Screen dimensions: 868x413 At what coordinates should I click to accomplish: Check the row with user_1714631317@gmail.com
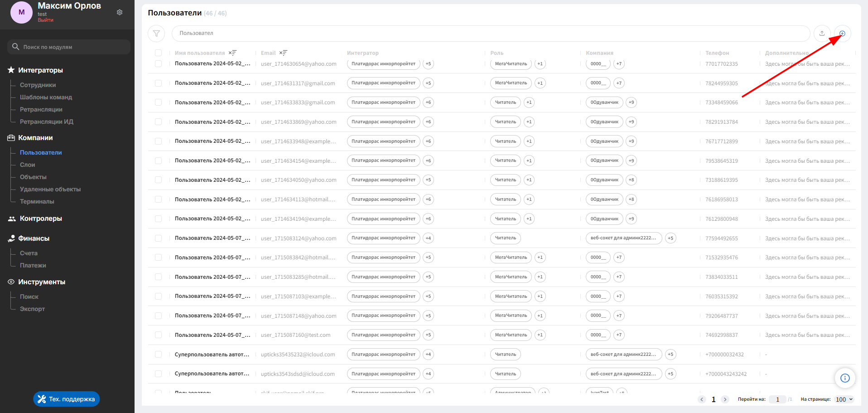158,83
